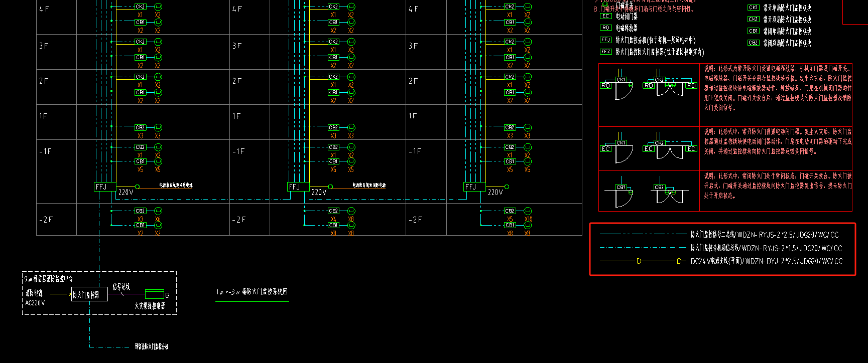Select the yellow DC24V power line sample

[x=643, y=261]
